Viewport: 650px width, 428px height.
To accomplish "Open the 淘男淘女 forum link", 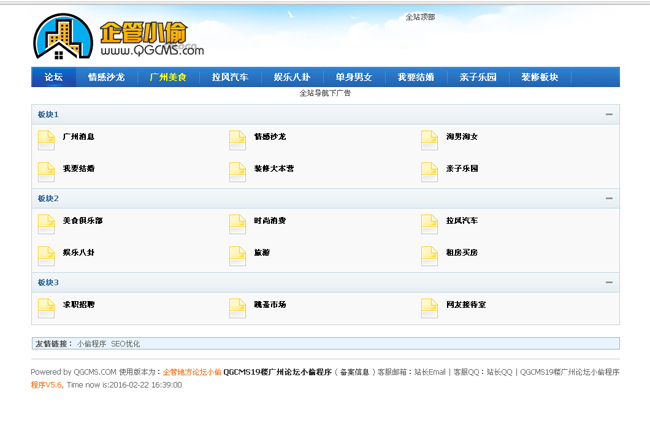I will point(462,136).
